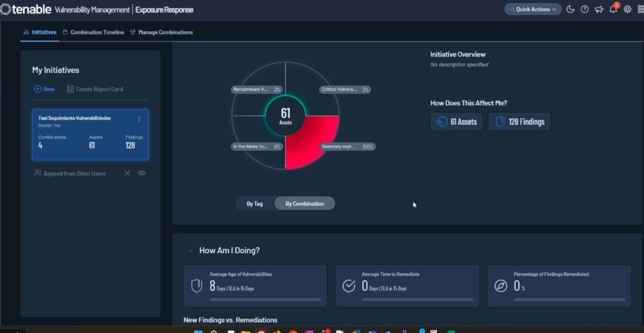Click the Tenable logo

coord(26,10)
